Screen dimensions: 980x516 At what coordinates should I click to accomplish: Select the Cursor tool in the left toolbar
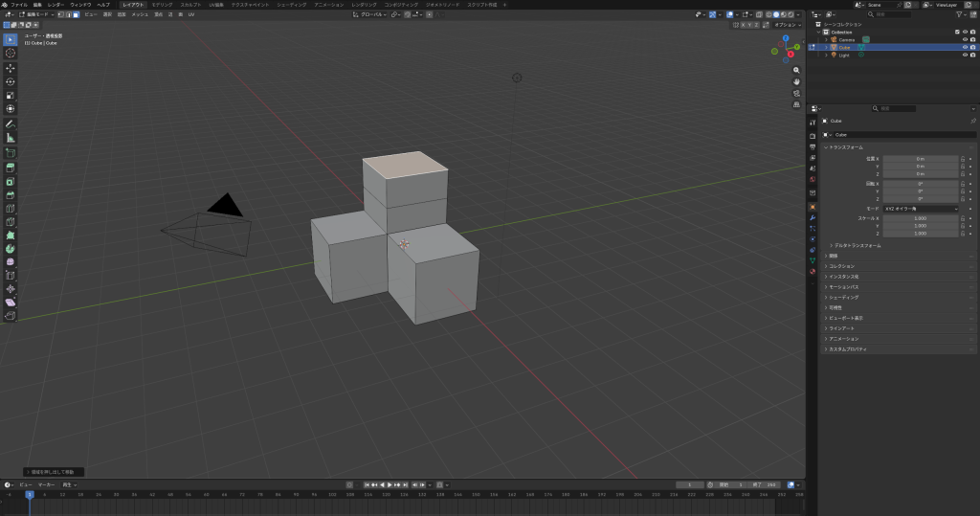coord(11,53)
